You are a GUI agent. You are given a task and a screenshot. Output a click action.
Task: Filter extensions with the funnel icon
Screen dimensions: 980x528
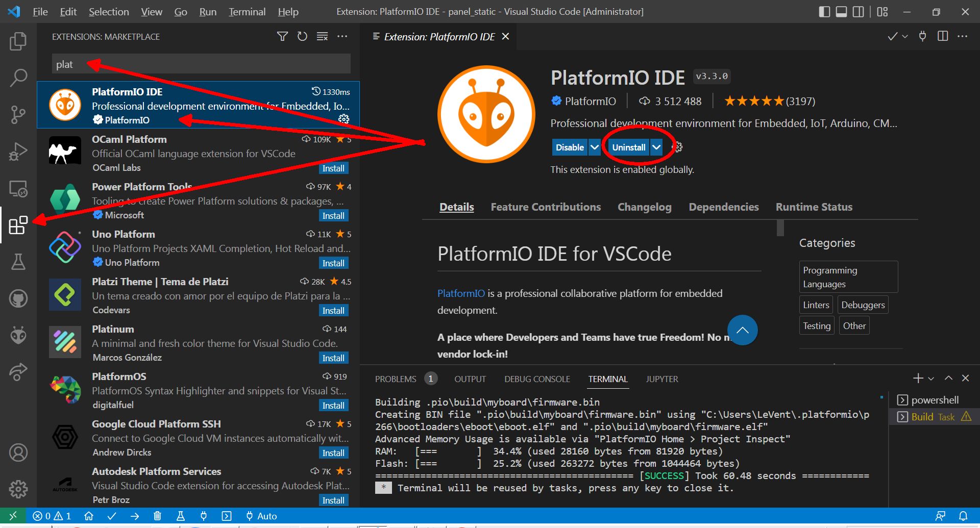click(282, 36)
